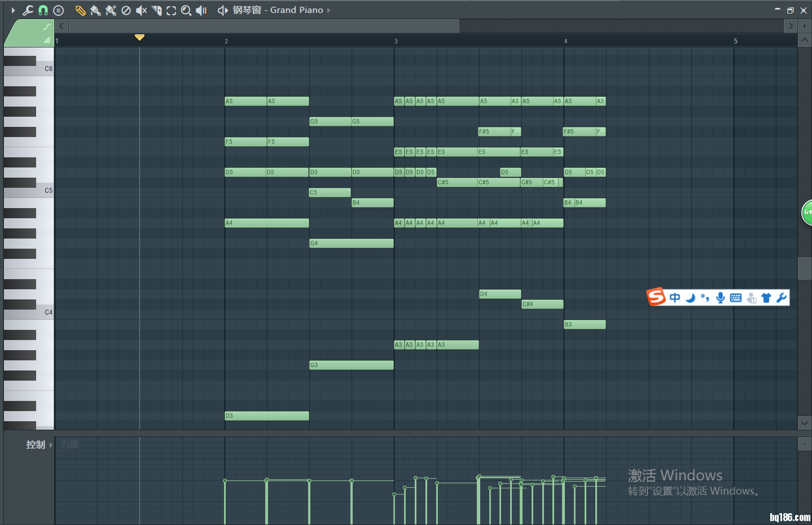Click the small button above the vertical scrollbar
Screen dimensions: 812x525
coord(805,26)
